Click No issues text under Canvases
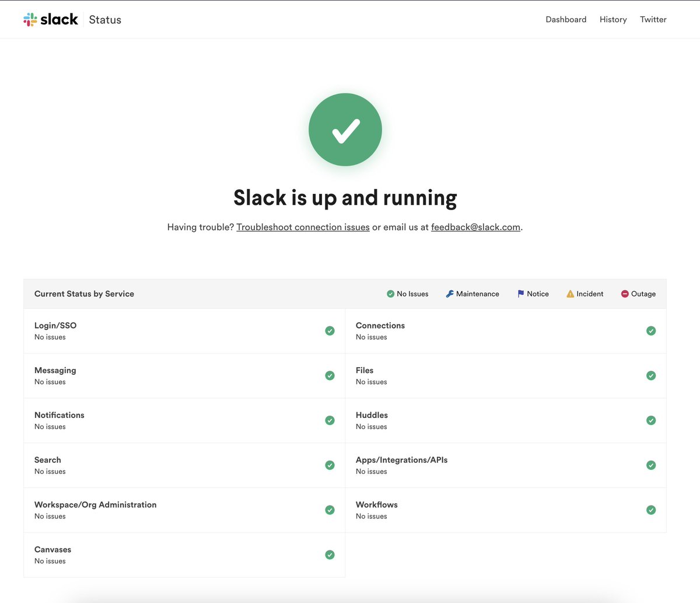 click(50, 561)
